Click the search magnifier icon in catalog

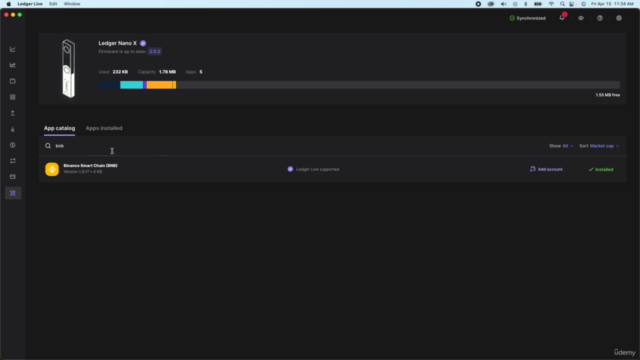click(48, 146)
